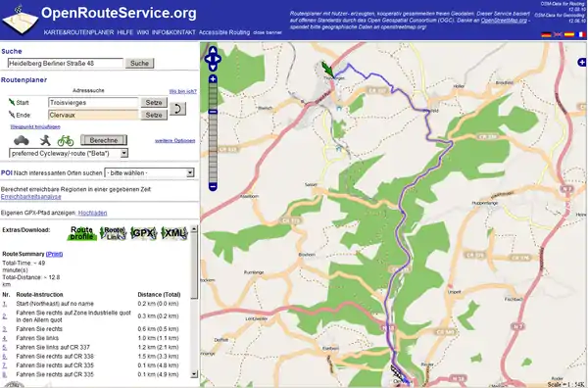Select the car routing mode icon
588x388 pixels.
coord(22,140)
